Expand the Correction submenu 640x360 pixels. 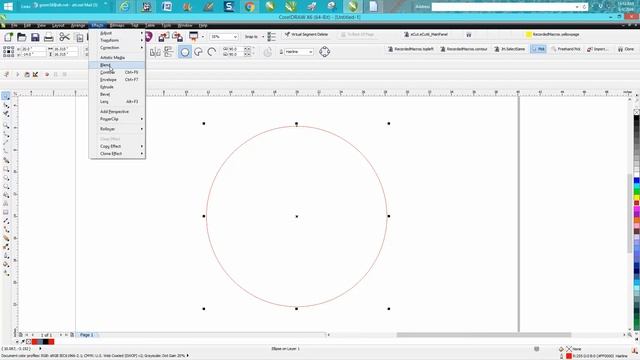pyautogui.click(x=117, y=48)
